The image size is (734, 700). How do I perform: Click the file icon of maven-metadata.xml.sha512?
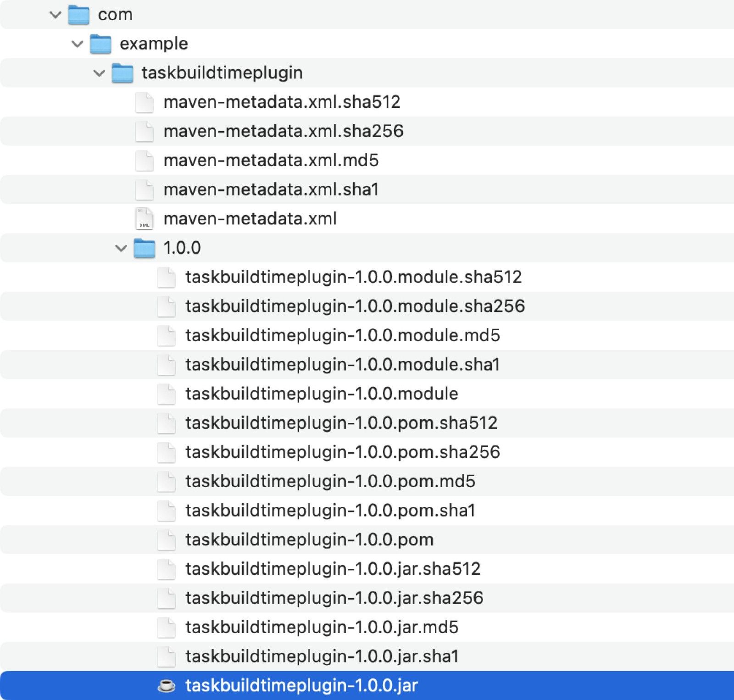pyautogui.click(x=144, y=102)
